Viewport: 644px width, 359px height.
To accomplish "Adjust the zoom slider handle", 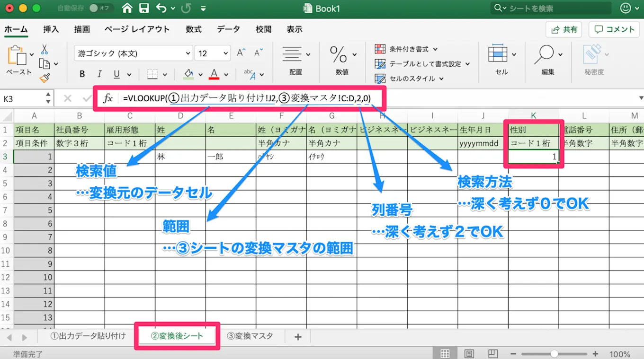I will point(554,354).
